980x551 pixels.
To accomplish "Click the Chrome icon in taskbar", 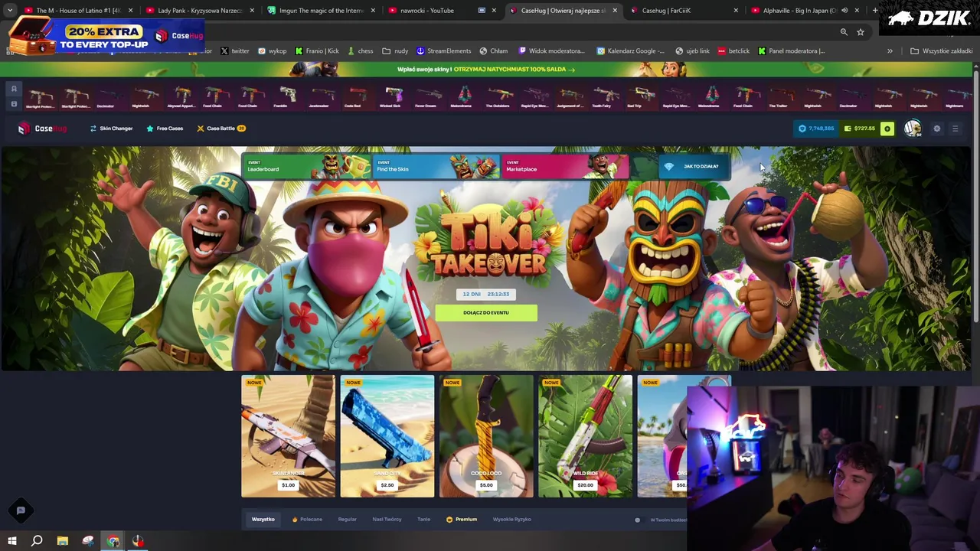I will point(113,541).
